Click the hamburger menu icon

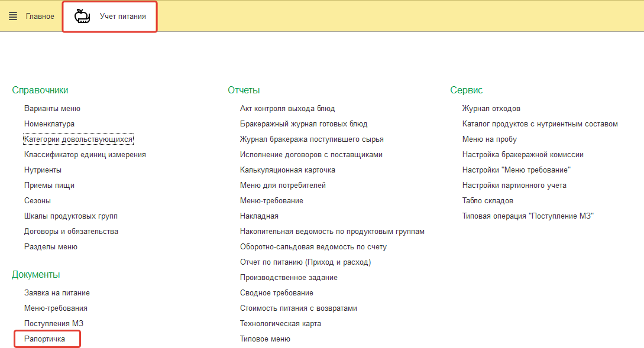13,16
